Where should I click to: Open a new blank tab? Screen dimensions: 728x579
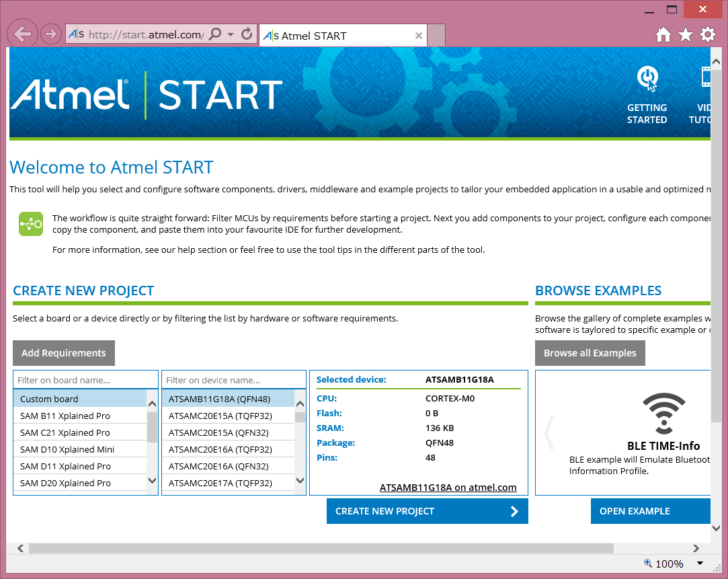pos(436,36)
